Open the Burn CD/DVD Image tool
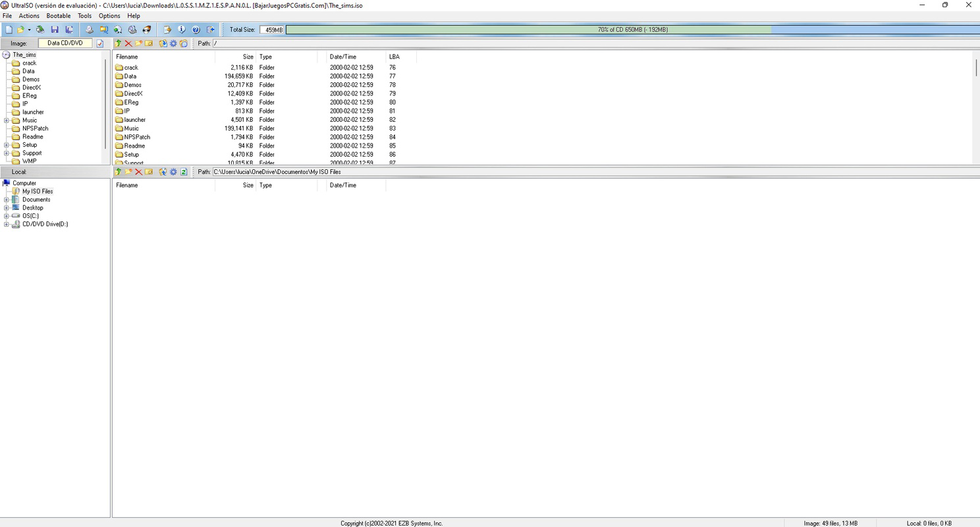This screenshot has width=980, height=527. [88, 29]
